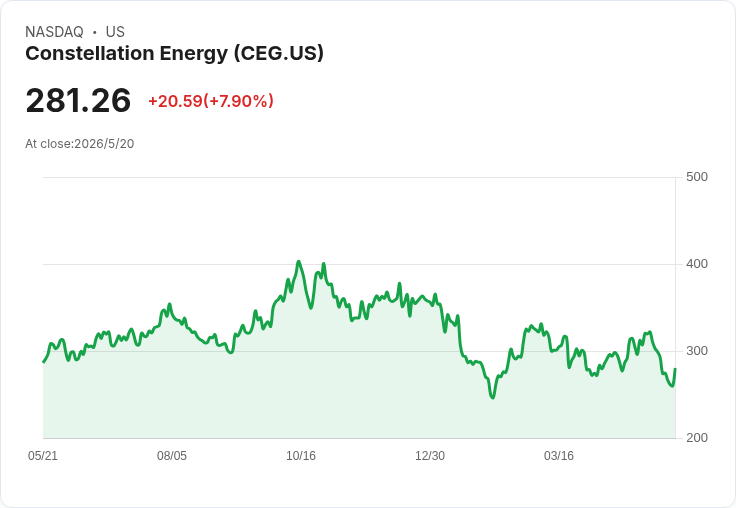
Task: Click the 400 y-axis label
Action: [697, 264]
